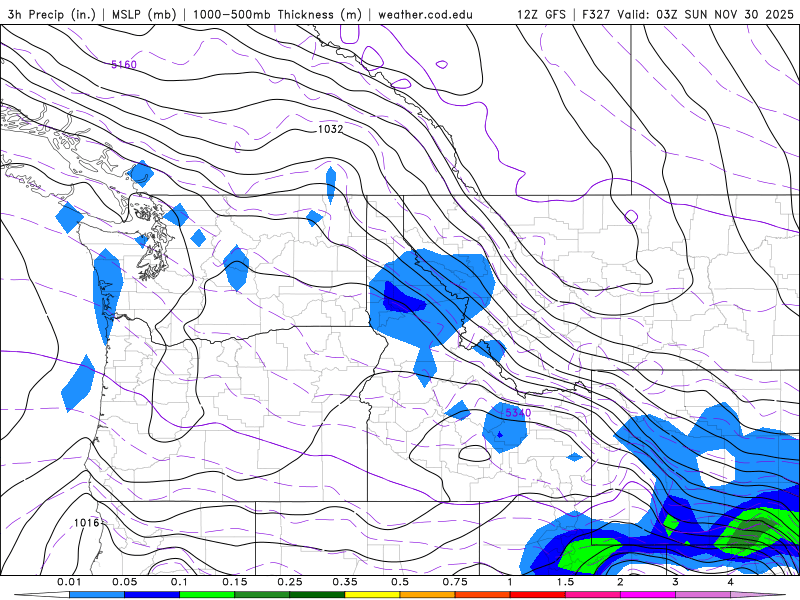Click the 0.01 legend value

click(x=69, y=582)
